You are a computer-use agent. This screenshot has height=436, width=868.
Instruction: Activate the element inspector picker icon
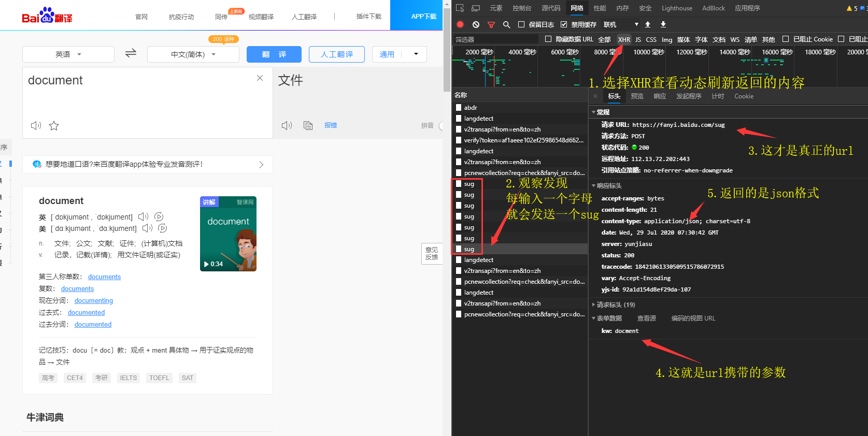(x=460, y=8)
